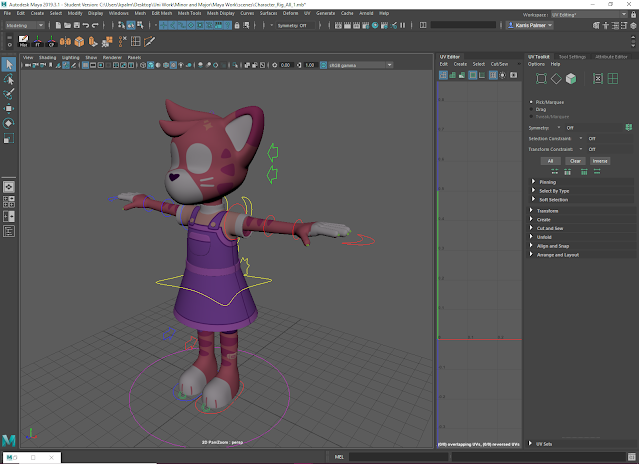639x464 pixels.
Task: Activate the Lasso select tool
Action: point(9,79)
